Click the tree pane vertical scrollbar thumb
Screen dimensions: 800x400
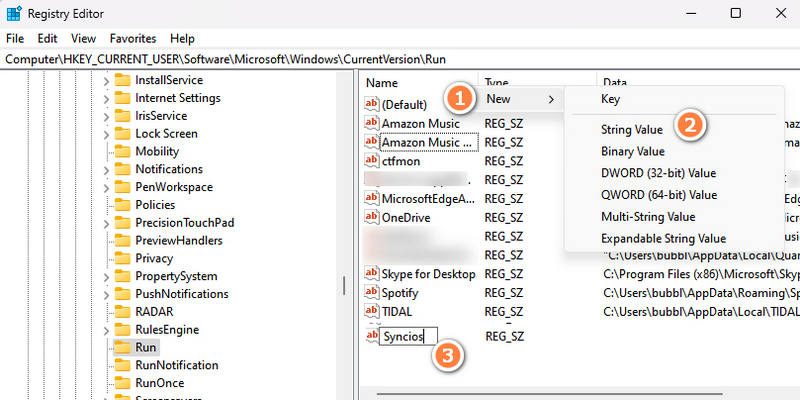[344, 285]
